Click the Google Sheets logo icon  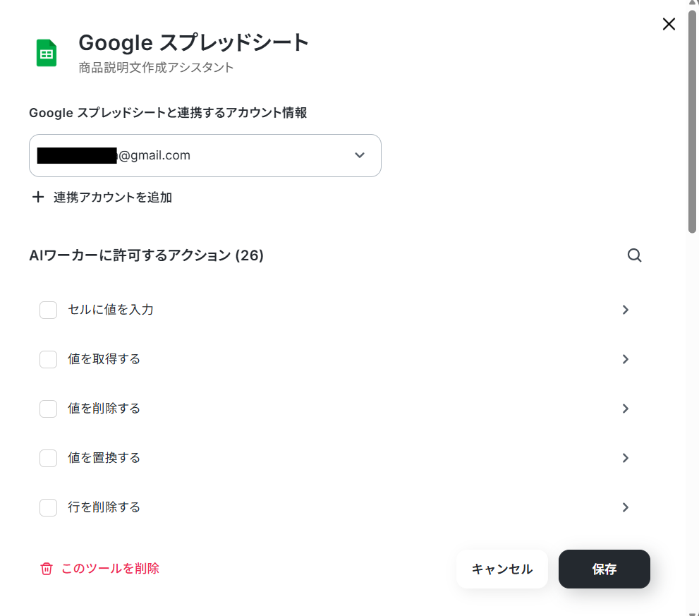tap(47, 53)
